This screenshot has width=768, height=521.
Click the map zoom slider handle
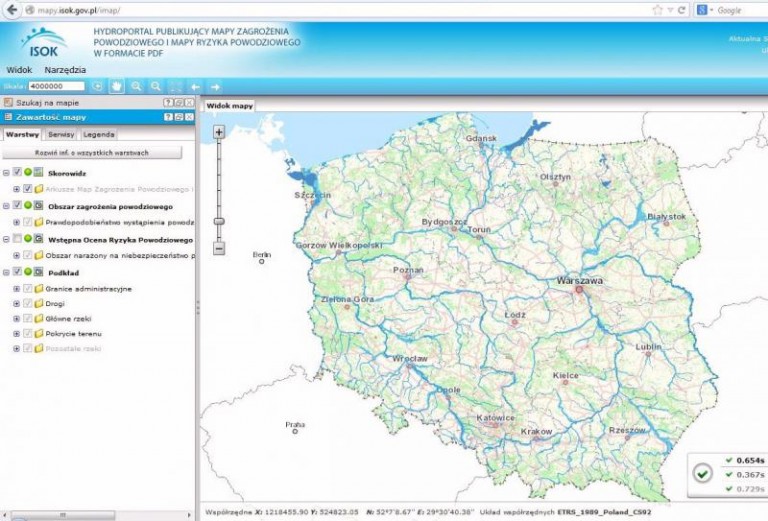[x=219, y=221]
